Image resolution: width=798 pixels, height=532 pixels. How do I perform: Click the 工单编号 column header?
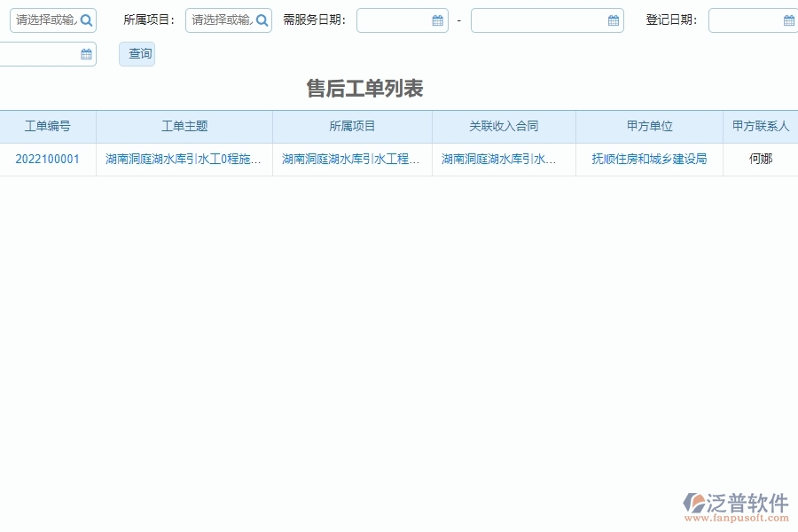pyautogui.click(x=49, y=126)
